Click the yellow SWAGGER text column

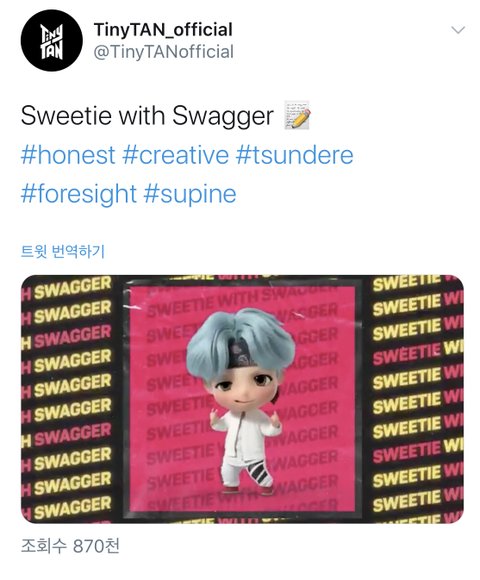[68, 399]
